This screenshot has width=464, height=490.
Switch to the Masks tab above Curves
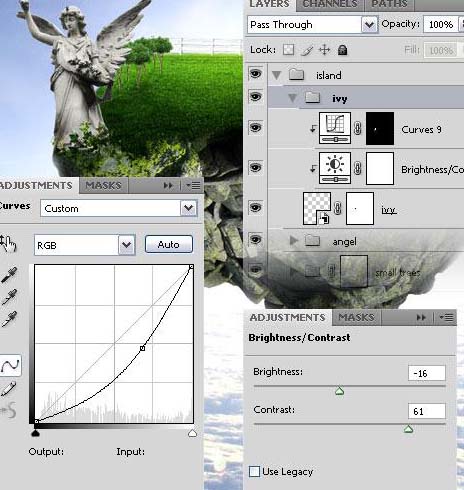coord(103,185)
